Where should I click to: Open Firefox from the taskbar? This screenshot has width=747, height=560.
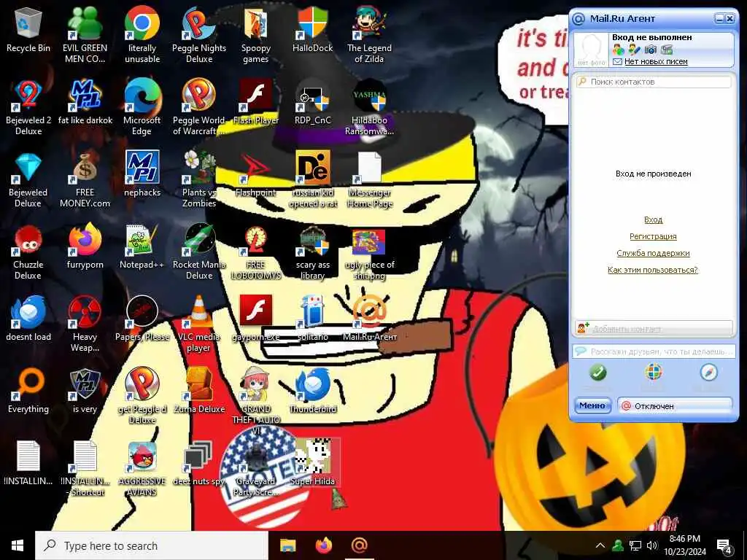324,545
